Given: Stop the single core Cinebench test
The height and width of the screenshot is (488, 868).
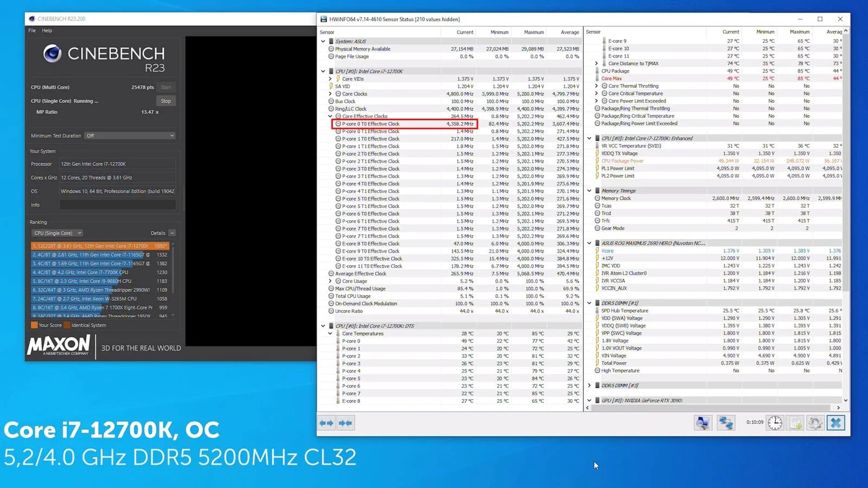Looking at the screenshot, I should click(166, 101).
